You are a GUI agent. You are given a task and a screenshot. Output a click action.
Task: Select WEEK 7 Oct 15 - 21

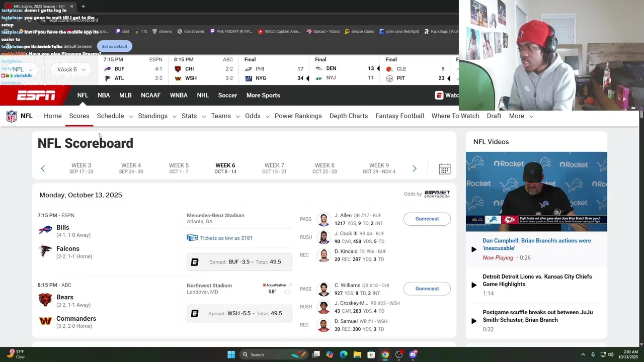coord(274,168)
